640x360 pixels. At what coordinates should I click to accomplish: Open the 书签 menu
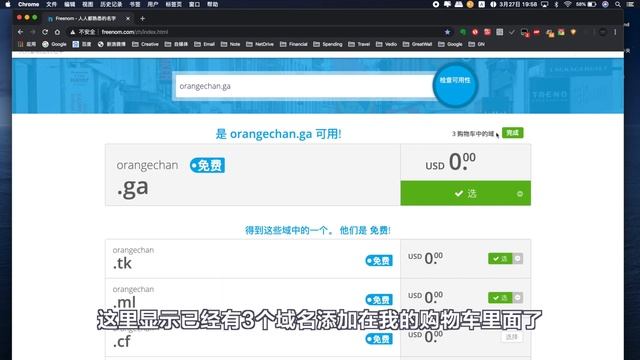(x=135, y=4)
